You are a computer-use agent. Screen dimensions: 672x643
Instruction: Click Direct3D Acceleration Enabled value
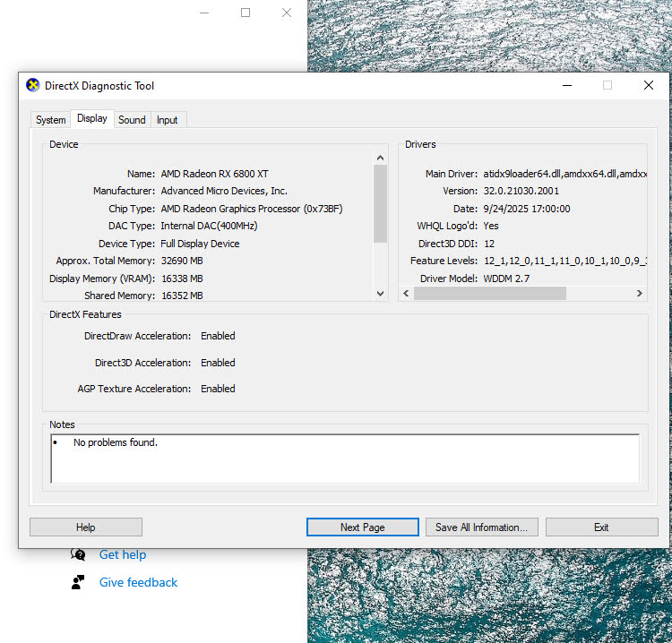[x=218, y=363]
